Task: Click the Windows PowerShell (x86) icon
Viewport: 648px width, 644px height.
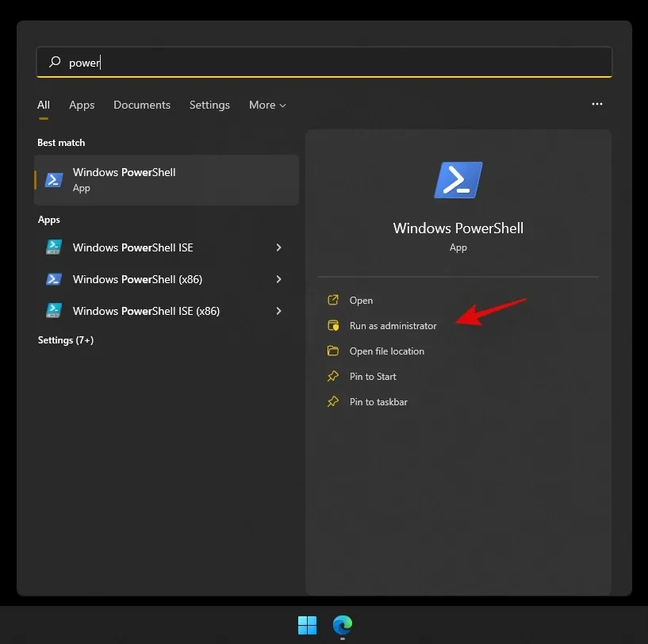Action: (53, 279)
